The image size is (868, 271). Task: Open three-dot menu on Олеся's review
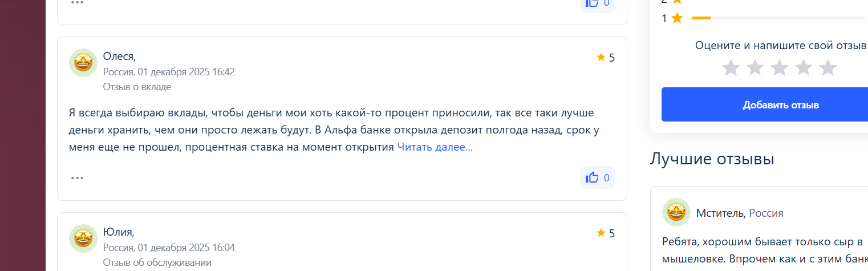pyautogui.click(x=77, y=177)
